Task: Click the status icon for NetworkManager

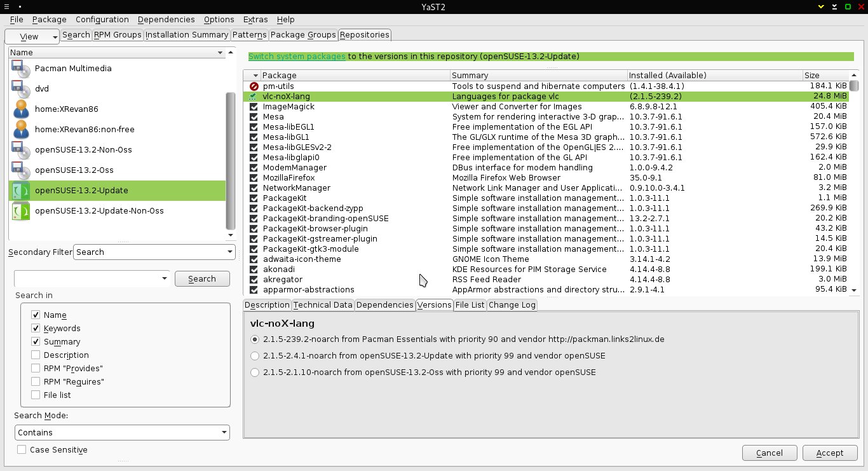Action: 254,188
